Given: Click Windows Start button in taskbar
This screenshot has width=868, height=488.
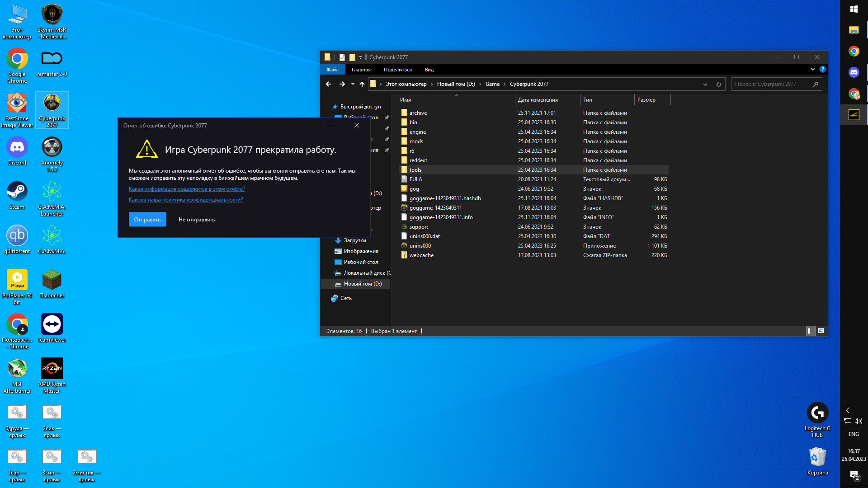Looking at the screenshot, I should [854, 9].
